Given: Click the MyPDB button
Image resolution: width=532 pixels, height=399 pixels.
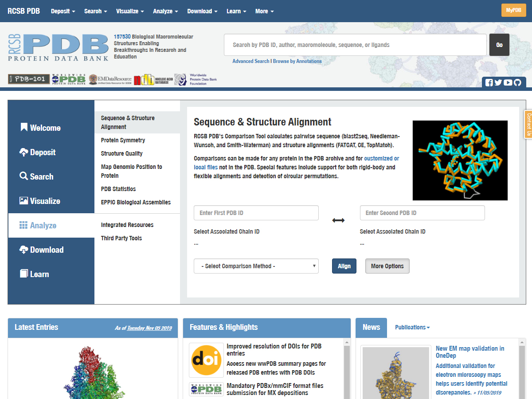Looking at the screenshot, I should (513, 10).
